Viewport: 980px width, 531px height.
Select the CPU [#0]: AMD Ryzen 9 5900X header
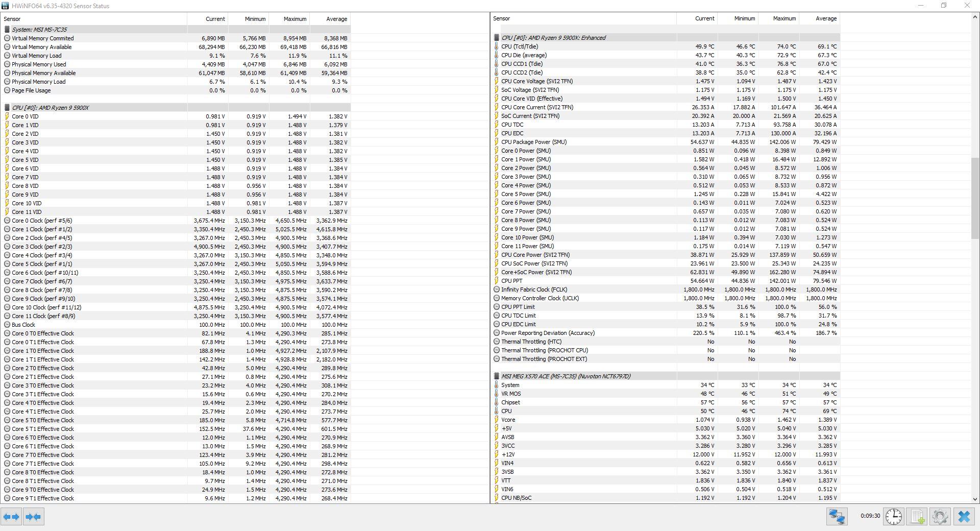pyautogui.click(x=176, y=108)
